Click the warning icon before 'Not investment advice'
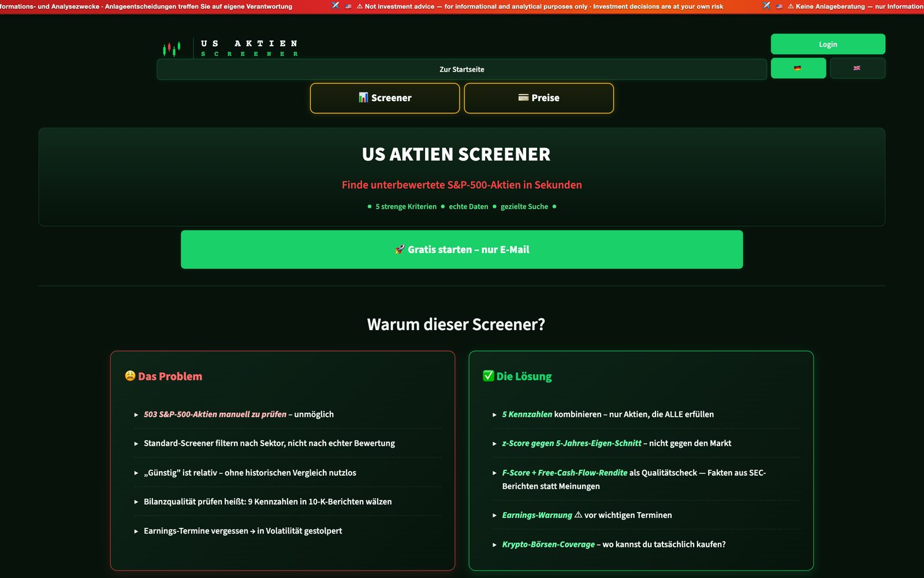The width and height of the screenshot is (924, 578). [x=360, y=6]
